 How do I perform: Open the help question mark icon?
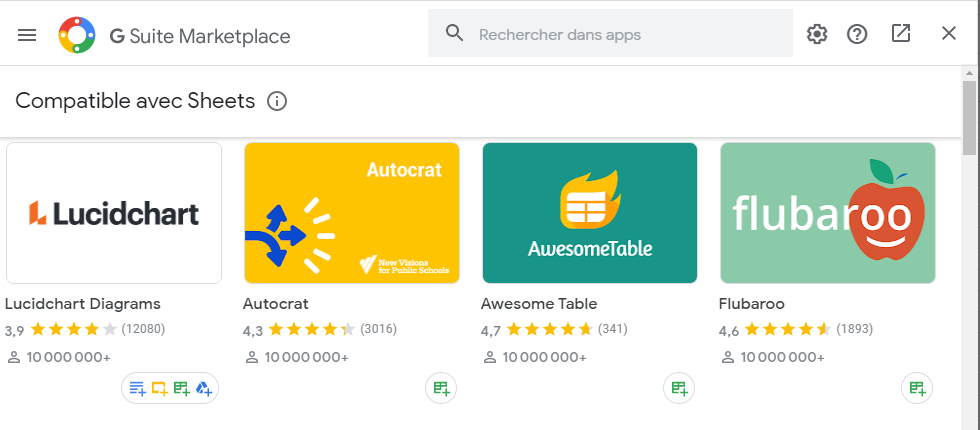click(x=857, y=34)
